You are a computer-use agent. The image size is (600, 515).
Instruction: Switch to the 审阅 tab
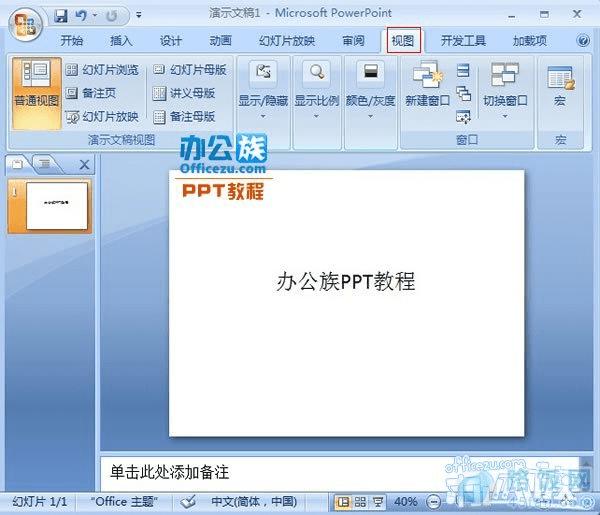click(353, 41)
